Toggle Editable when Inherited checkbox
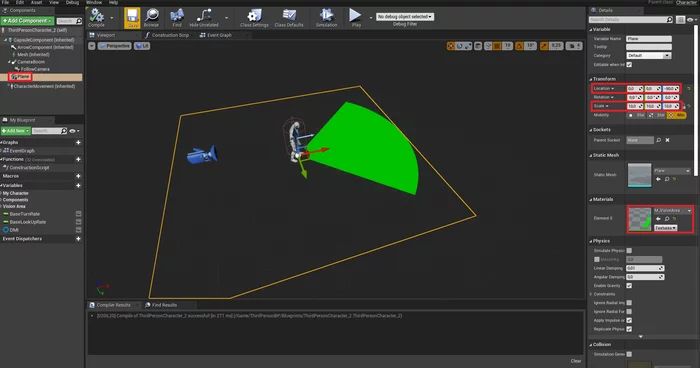Viewport: 700px width, 368px height. pyautogui.click(x=629, y=65)
